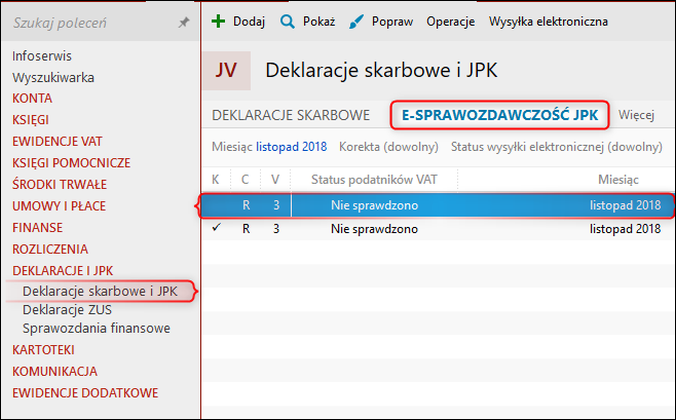Switch to the Deklaracje skarbowe tab
Viewport: 676px width, 420px height.
[291, 115]
